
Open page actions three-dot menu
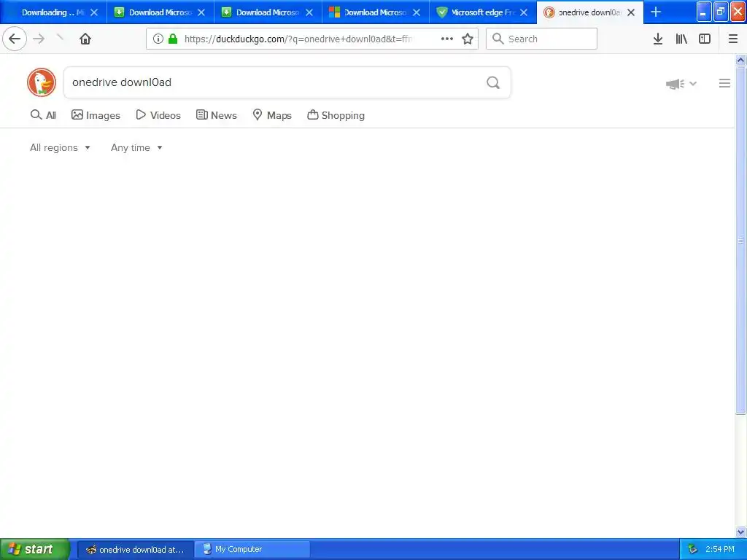[x=447, y=39]
